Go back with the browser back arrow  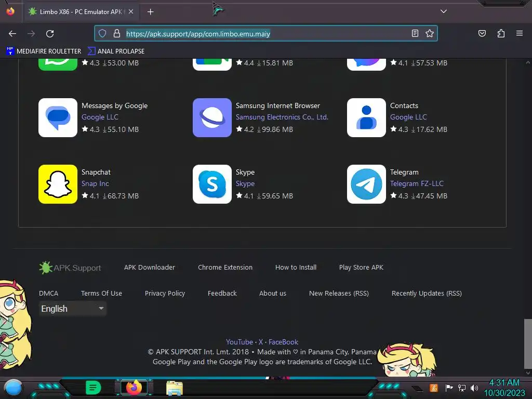tap(12, 34)
